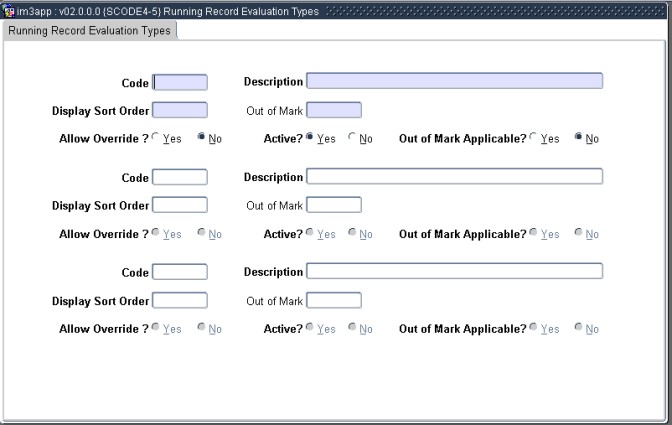
Task: Click the Code field in the second record
Action: (180, 177)
